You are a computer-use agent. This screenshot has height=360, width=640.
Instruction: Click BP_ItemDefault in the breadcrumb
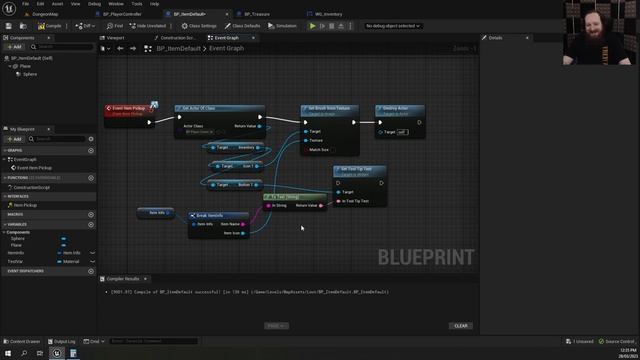[x=178, y=49]
